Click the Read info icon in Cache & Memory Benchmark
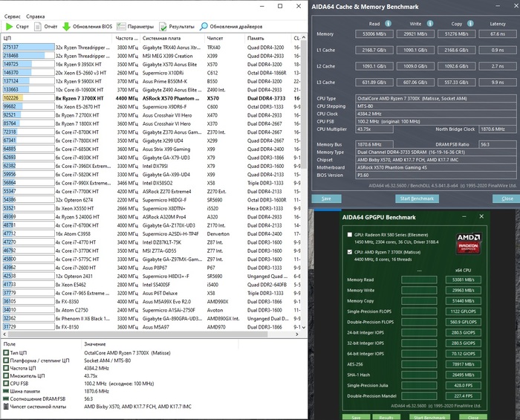This screenshot has width=520, height=420. pos(388,24)
